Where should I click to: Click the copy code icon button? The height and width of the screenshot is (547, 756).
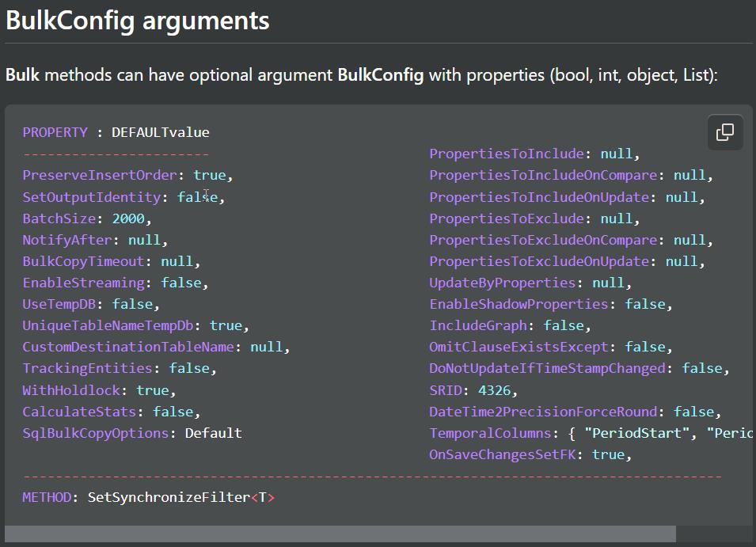(x=724, y=132)
